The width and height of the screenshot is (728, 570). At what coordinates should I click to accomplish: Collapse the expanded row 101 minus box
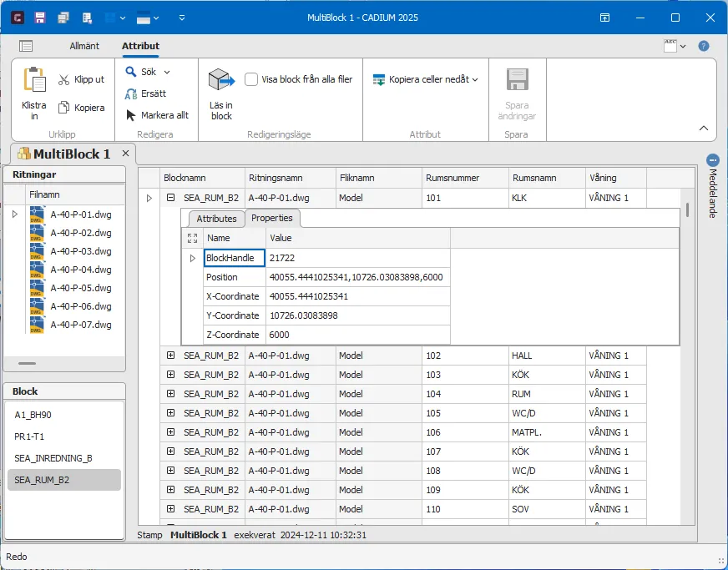click(x=171, y=198)
